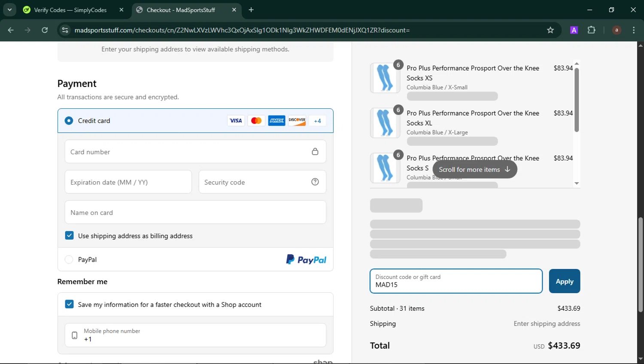Viewport: 644px width, 364px height.
Task: Select Pro Plus Performance Socks XS title
Action: 473,73
